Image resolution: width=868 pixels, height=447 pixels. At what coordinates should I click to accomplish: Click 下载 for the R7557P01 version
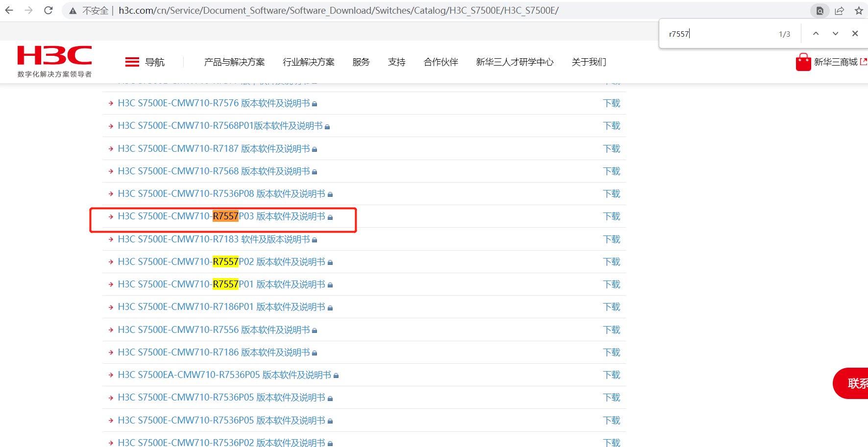(x=611, y=284)
